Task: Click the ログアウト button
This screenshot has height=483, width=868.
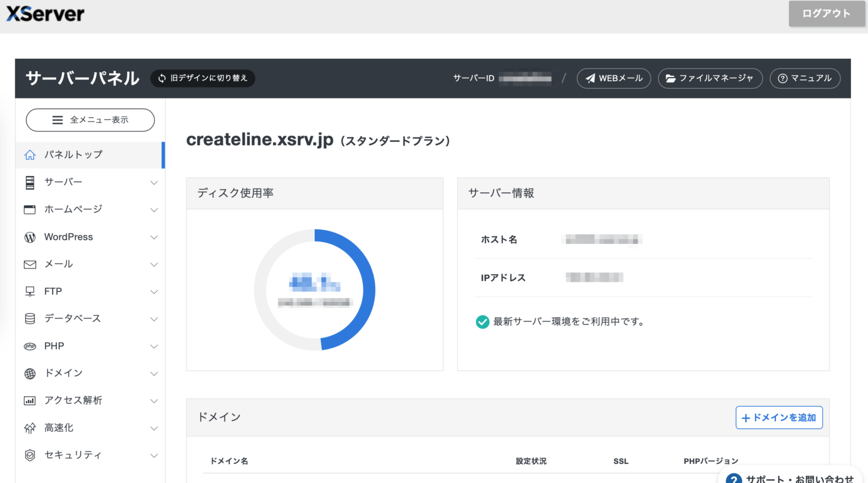Action: (x=826, y=14)
